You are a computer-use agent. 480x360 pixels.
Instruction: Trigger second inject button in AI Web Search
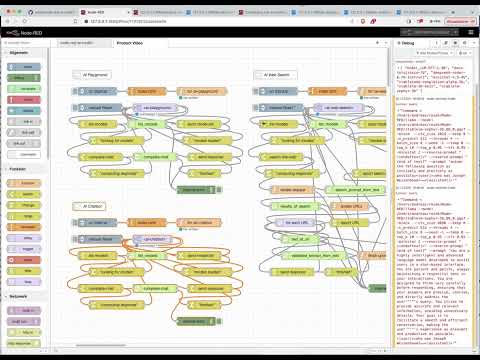point(256,108)
